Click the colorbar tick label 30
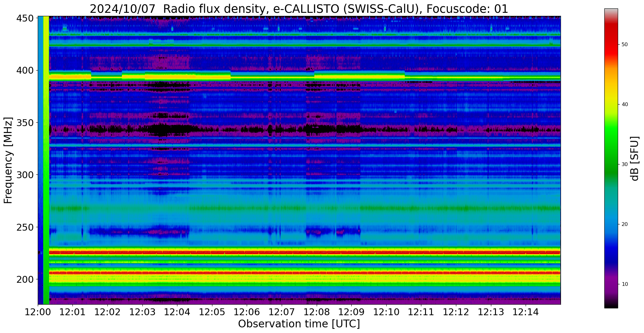This screenshot has height=333, width=644. click(x=625, y=164)
